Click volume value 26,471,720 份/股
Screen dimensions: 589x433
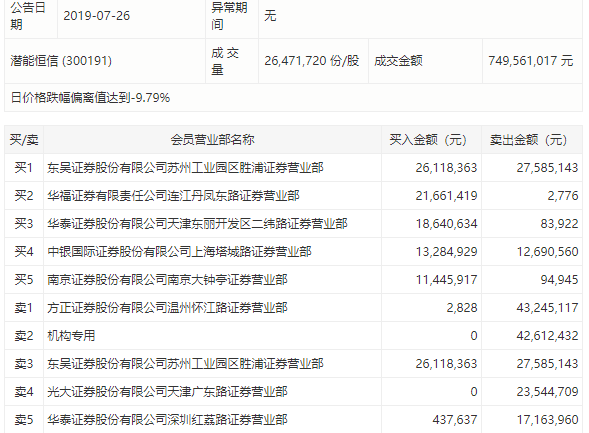point(311,60)
